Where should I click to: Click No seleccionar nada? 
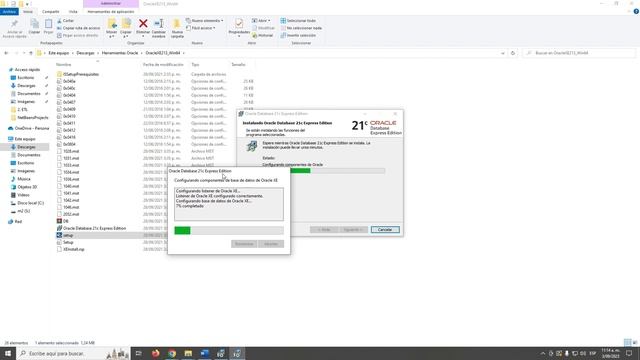(x=301, y=28)
